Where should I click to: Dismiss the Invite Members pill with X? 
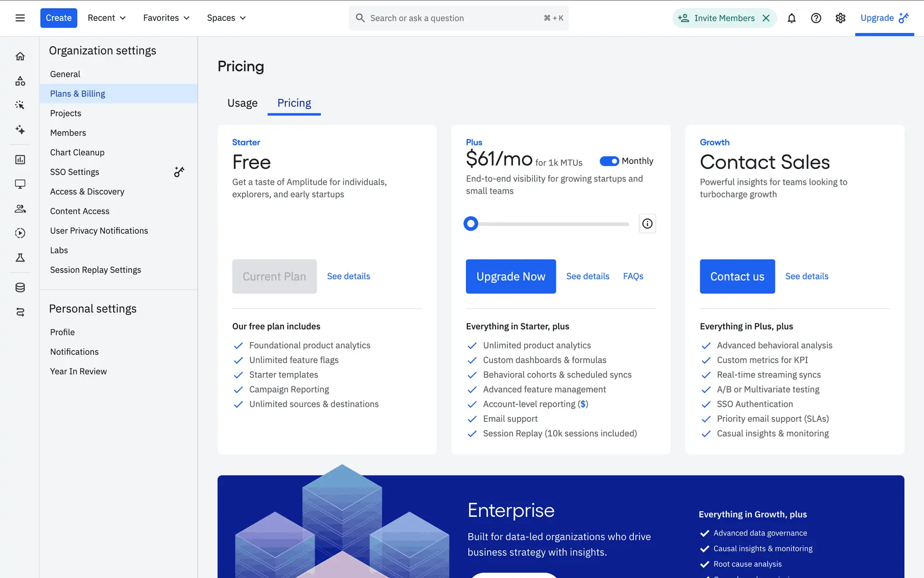tap(766, 18)
